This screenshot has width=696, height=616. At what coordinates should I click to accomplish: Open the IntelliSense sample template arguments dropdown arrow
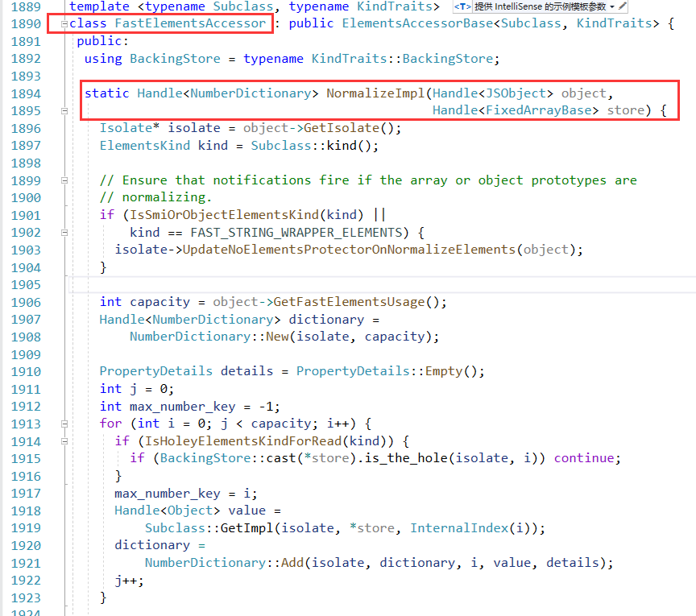pyautogui.click(x=612, y=6)
